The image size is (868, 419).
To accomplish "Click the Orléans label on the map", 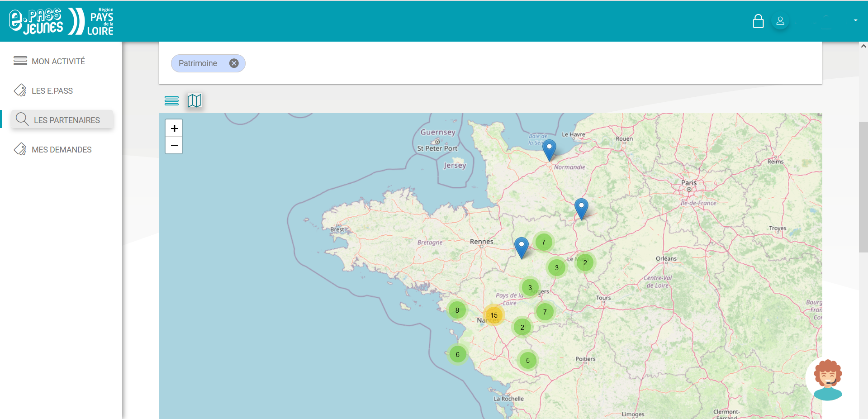I will tap(666, 258).
